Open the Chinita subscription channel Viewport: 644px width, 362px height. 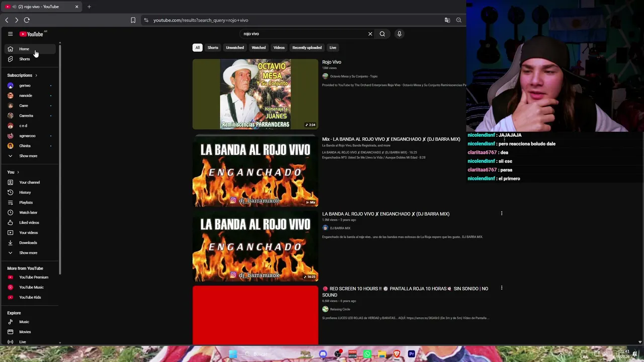pos(30,146)
